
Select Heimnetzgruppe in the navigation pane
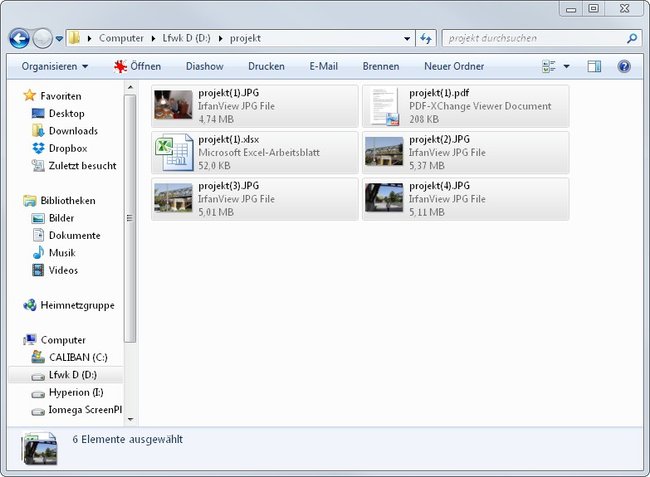tap(69, 305)
